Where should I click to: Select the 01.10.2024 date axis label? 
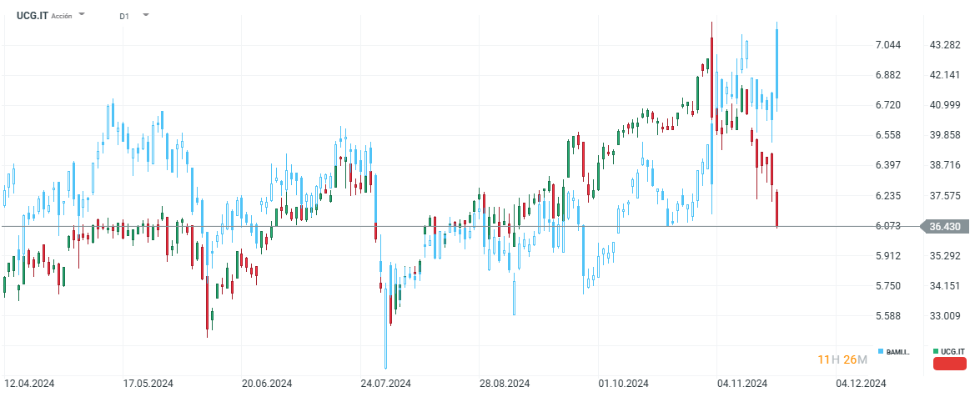624,384
